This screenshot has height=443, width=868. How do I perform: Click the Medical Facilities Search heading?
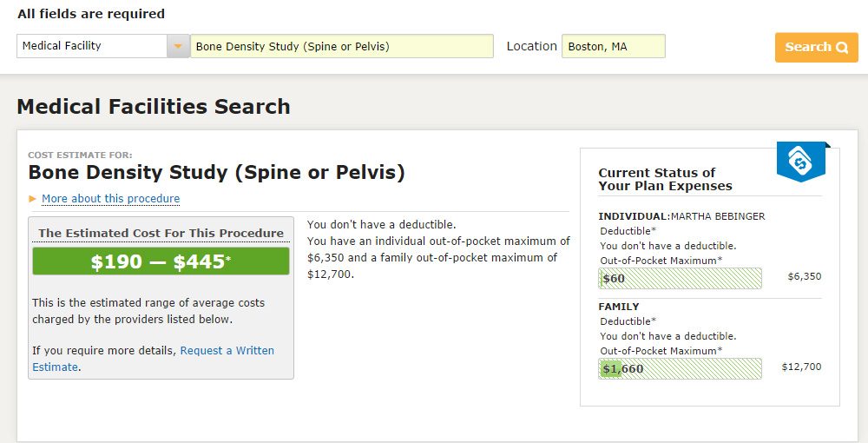(x=154, y=107)
